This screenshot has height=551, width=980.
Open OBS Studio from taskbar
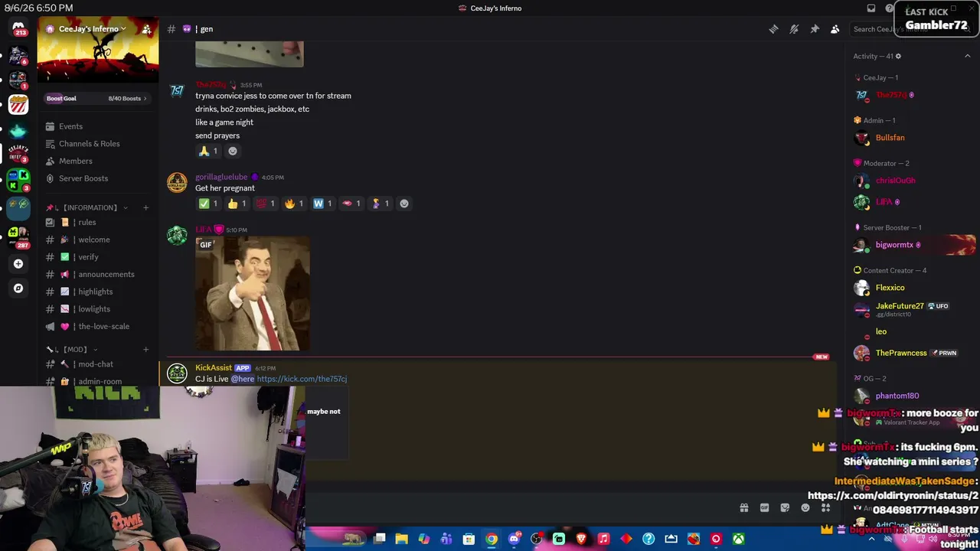tap(536, 540)
